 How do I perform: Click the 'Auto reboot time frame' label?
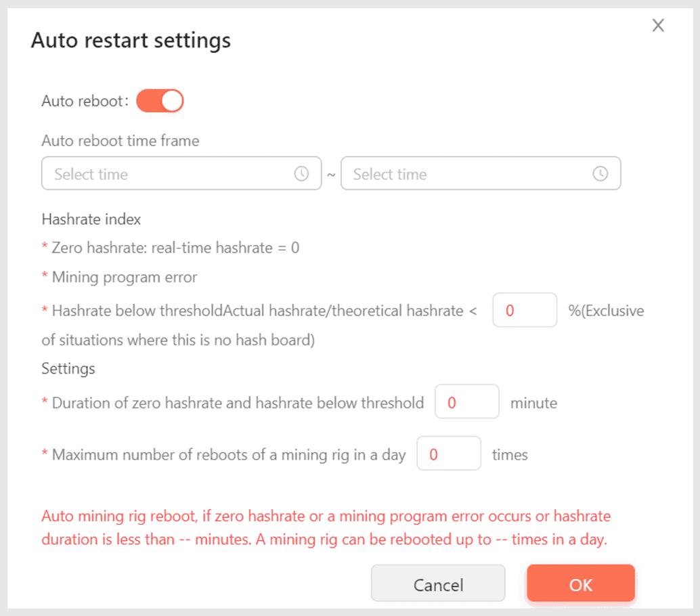(x=121, y=141)
